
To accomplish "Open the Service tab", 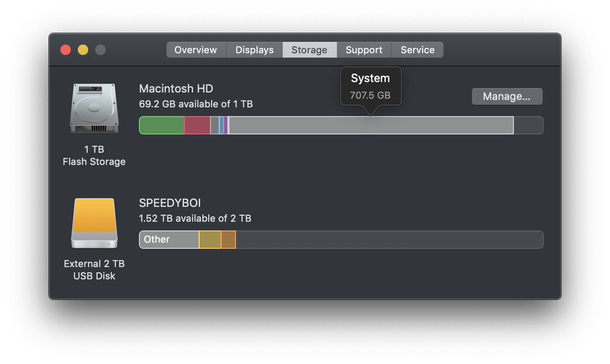I will click(x=417, y=50).
